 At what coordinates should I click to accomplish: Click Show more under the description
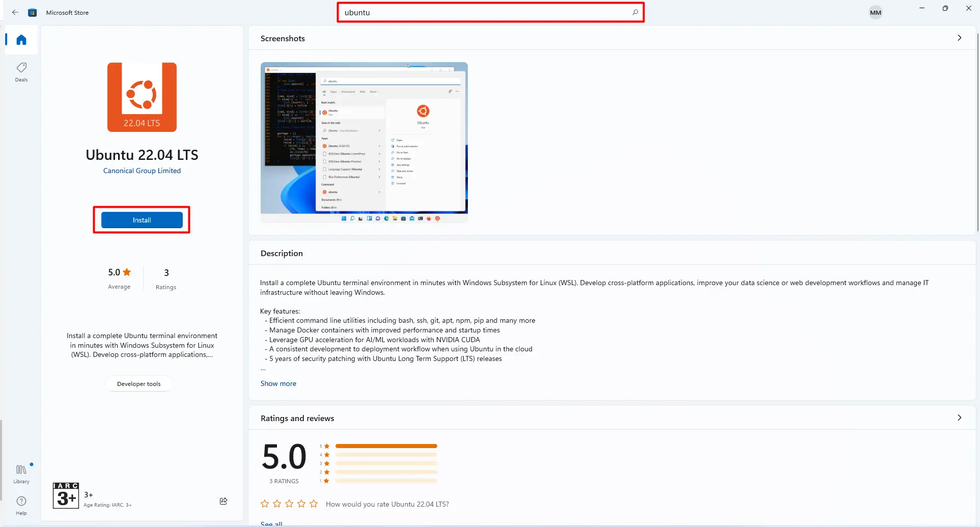278,383
